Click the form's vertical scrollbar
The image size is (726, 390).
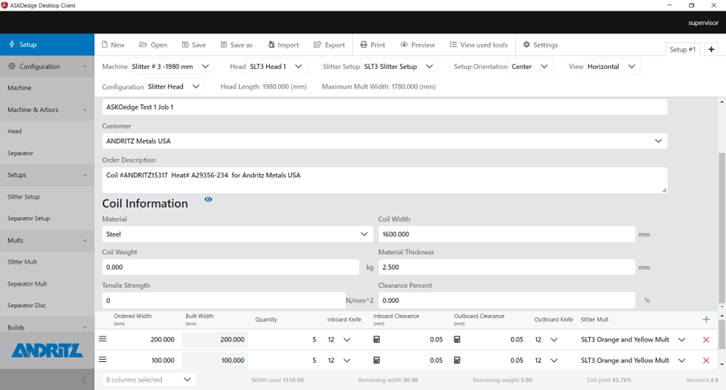click(x=722, y=227)
